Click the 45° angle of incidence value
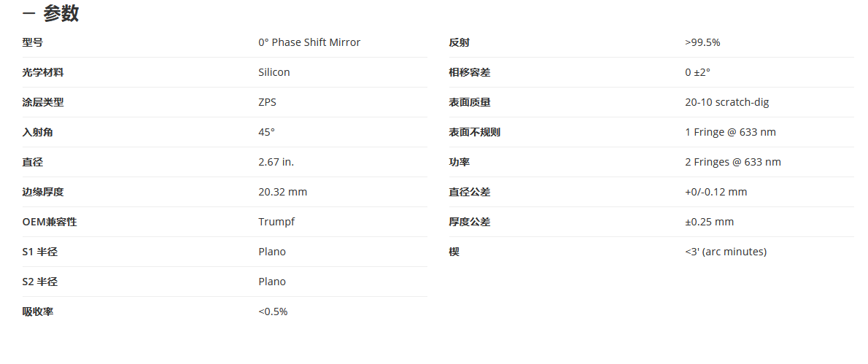The height and width of the screenshot is (364, 868). coord(267,132)
